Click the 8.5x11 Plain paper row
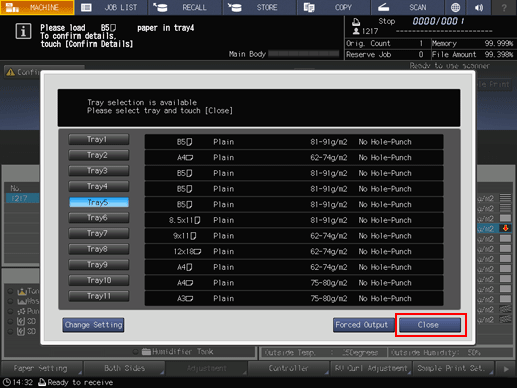 coord(294,220)
